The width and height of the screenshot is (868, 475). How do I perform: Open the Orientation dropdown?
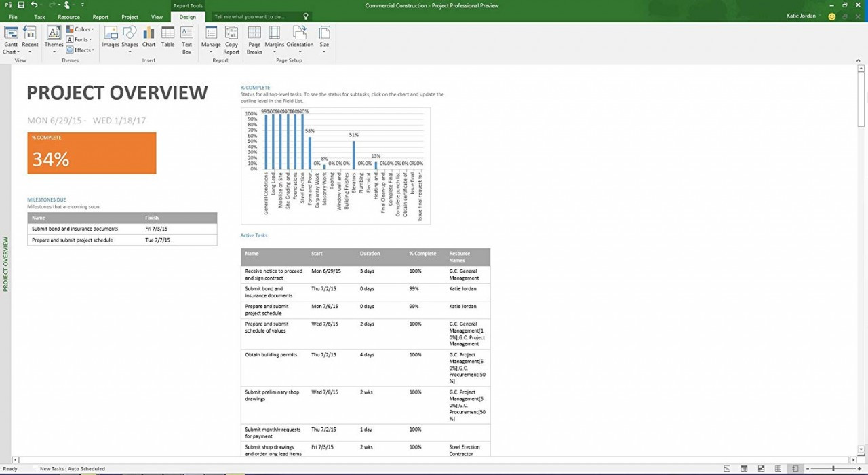[x=300, y=39]
